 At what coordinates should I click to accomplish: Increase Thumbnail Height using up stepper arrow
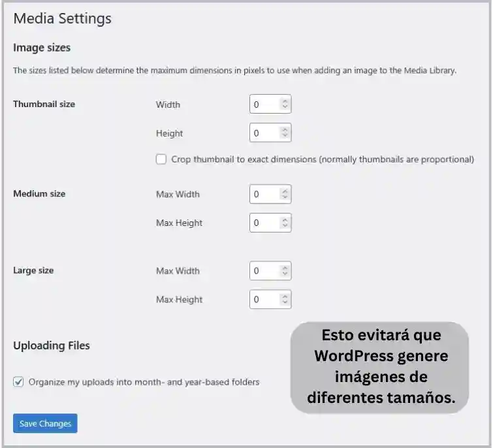coord(285,130)
